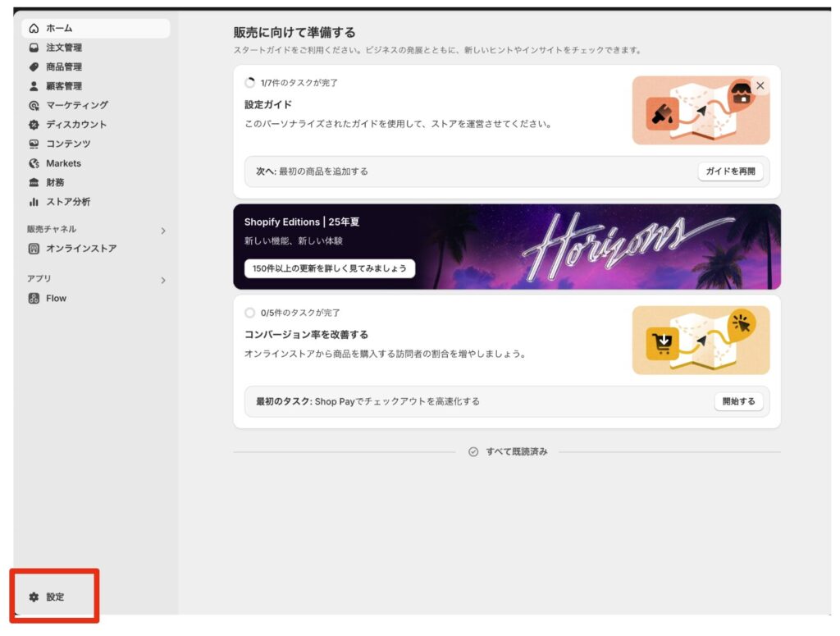The image size is (840, 636).
Task: Click the Shopify Editions | 25年夏 title
Action: [302, 222]
